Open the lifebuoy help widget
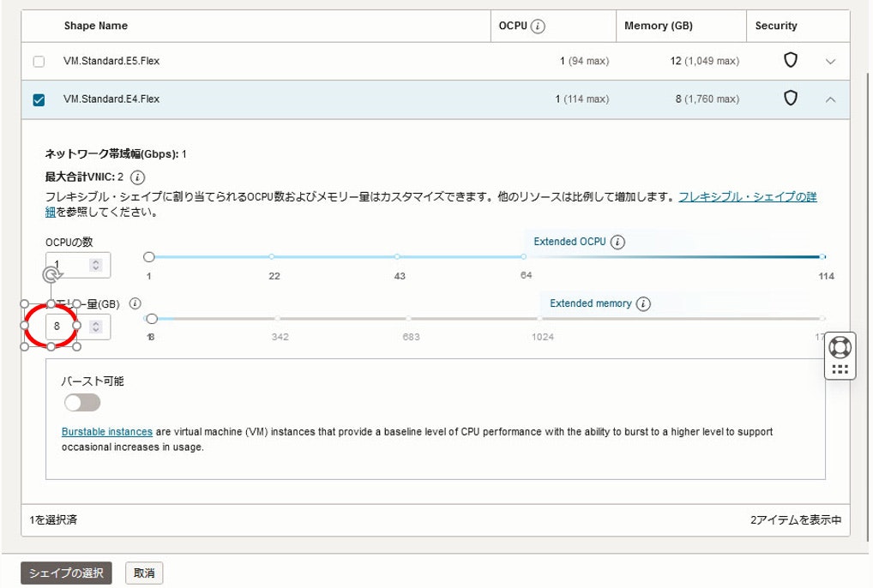 (840, 348)
